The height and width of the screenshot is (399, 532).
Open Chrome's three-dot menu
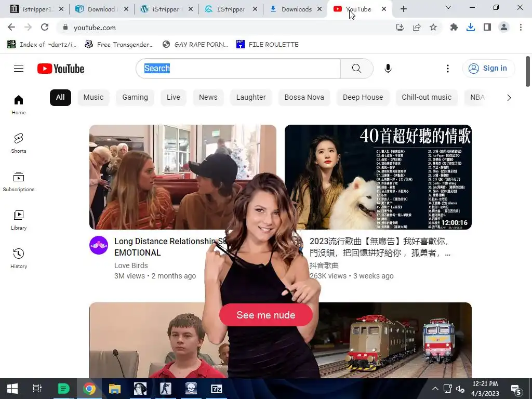pyautogui.click(x=521, y=27)
